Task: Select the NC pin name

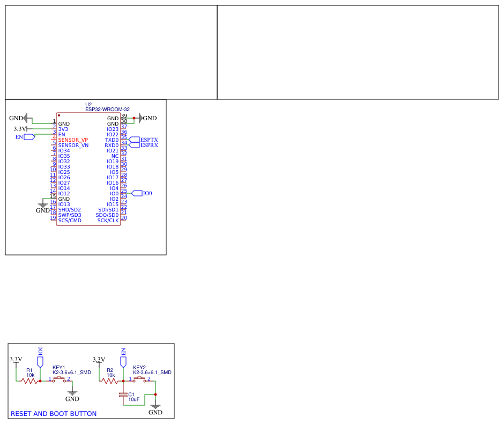Action: [115, 156]
